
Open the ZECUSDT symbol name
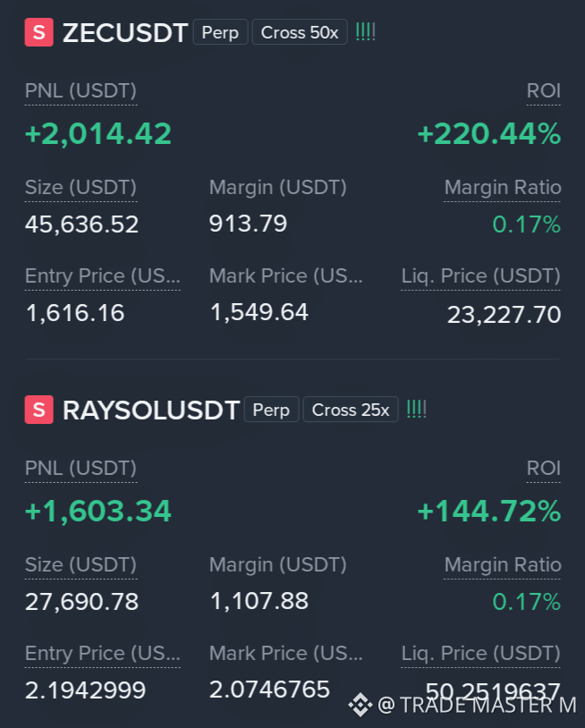coord(125,33)
